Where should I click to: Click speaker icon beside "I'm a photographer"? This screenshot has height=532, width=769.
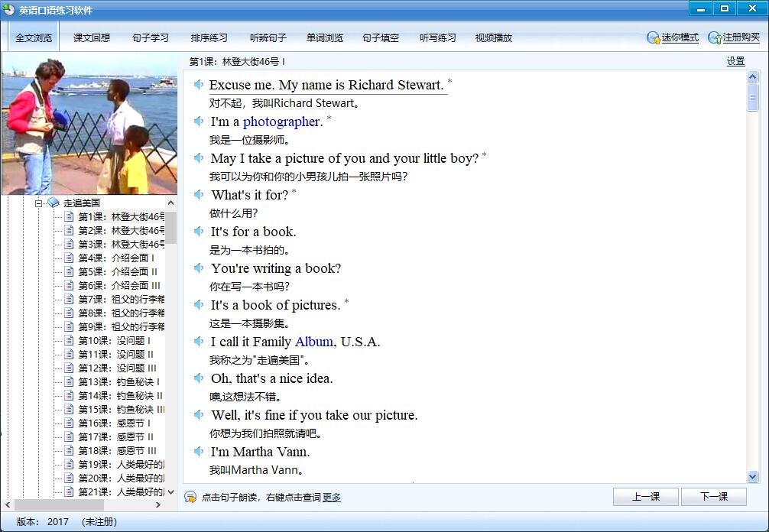(199, 122)
